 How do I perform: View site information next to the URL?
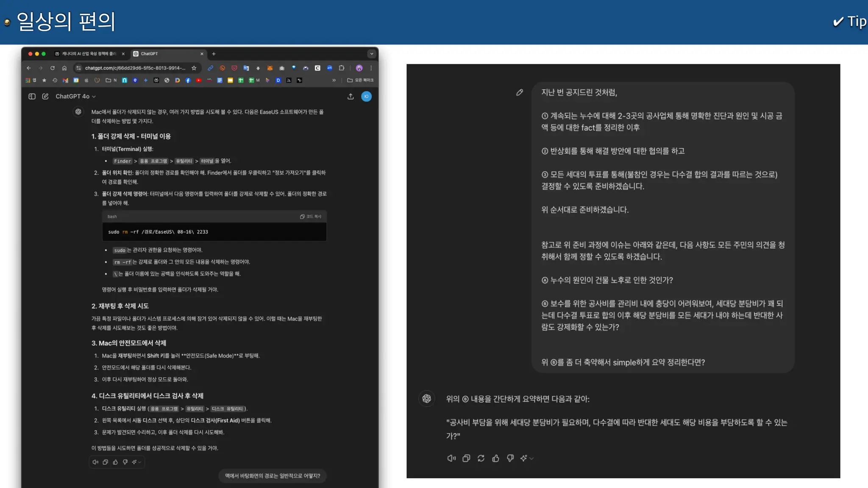[x=78, y=68]
